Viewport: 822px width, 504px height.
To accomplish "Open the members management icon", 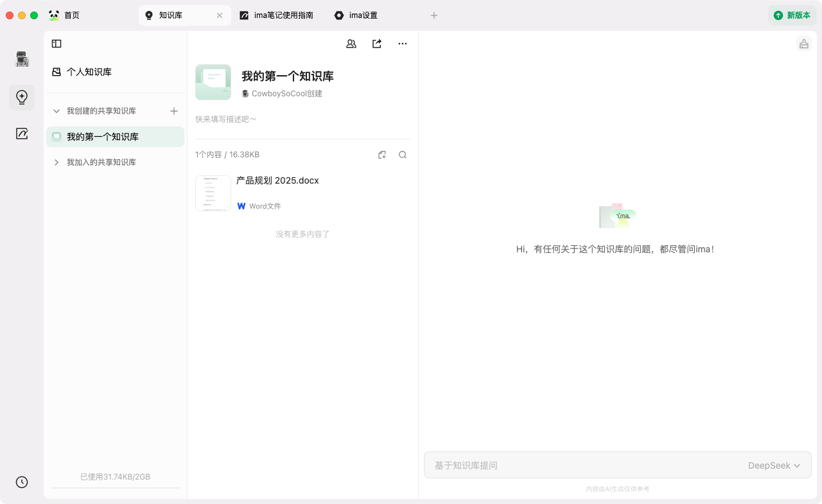I will click(351, 44).
